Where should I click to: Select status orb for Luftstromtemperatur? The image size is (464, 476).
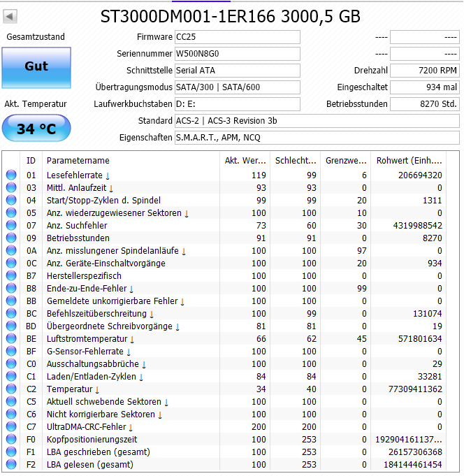(11, 339)
